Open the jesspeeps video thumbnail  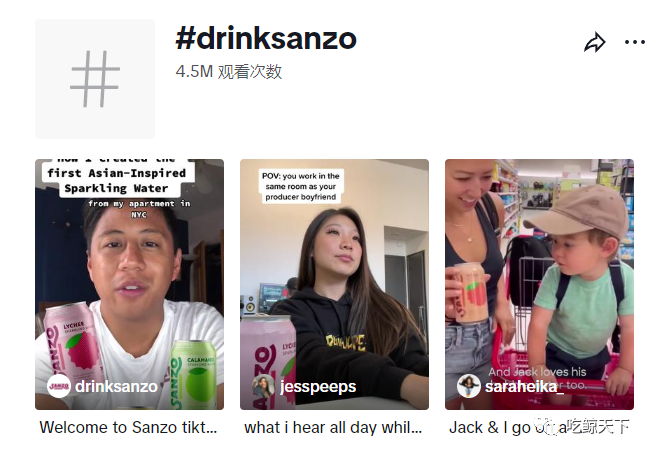335,284
